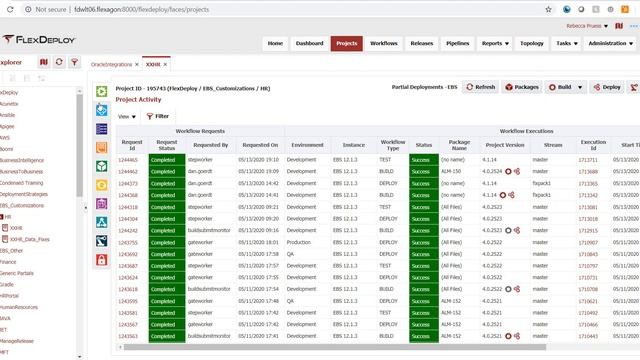Select XXHR project in explorer tree

coord(16,228)
